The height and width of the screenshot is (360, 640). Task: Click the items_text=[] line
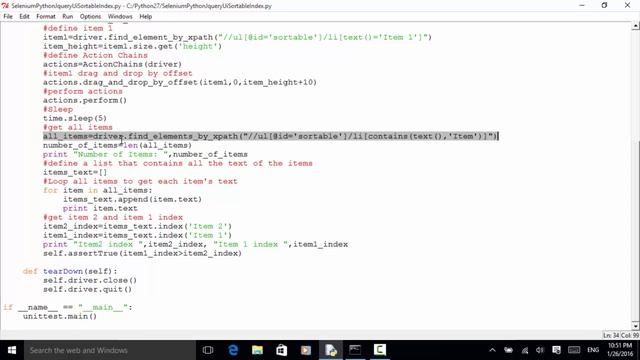(x=75, y=172)
